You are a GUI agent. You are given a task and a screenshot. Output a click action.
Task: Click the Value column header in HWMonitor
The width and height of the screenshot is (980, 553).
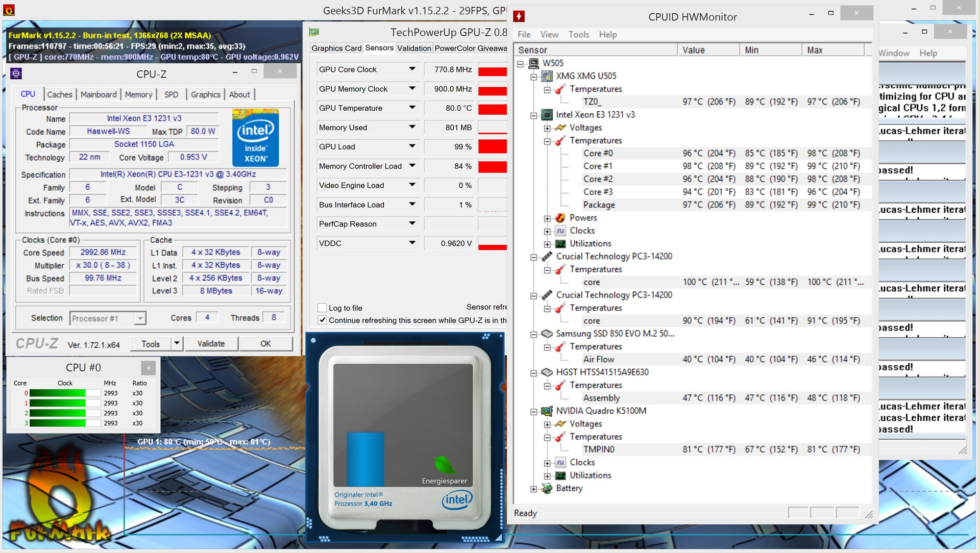(708, 50)
